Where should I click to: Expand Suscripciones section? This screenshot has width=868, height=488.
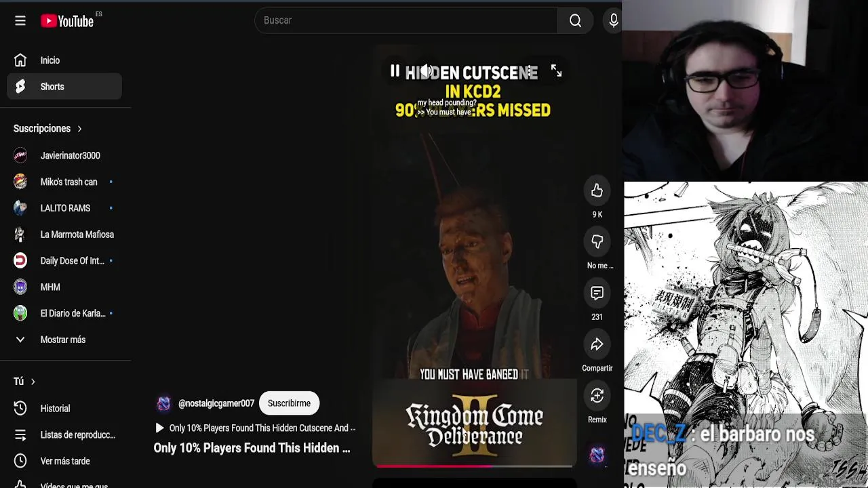47,128
